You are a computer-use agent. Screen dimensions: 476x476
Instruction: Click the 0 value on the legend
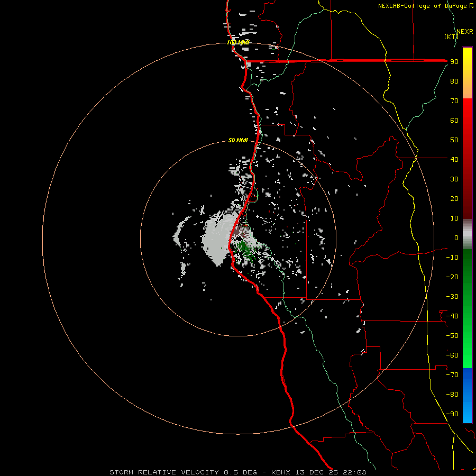456,237
